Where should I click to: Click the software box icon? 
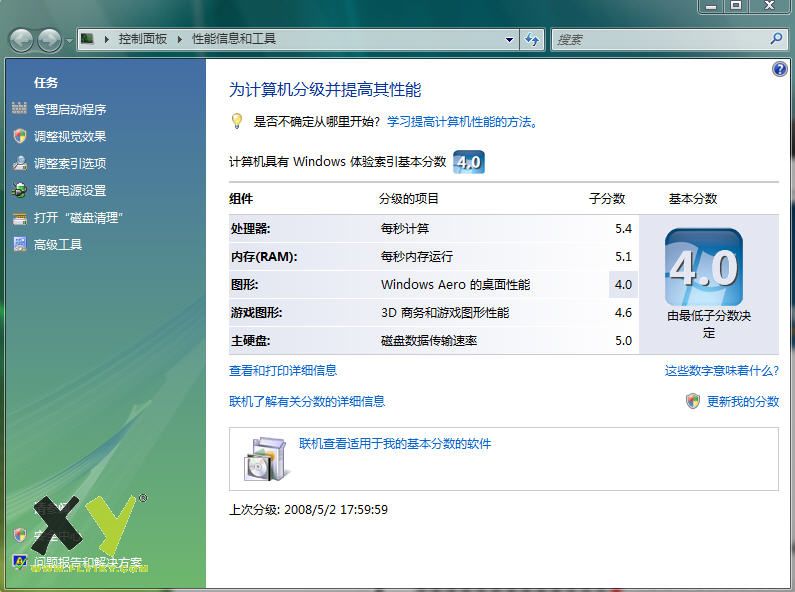coord(266,459)
